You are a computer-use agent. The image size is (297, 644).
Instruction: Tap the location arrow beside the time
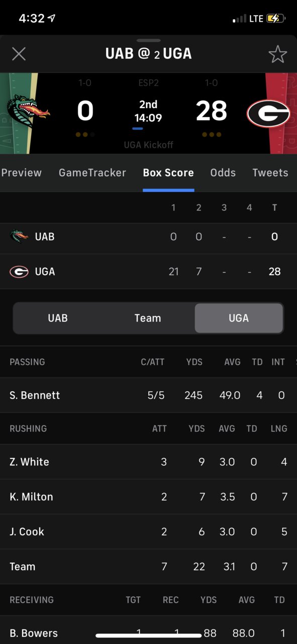click(x=51, y=18)
